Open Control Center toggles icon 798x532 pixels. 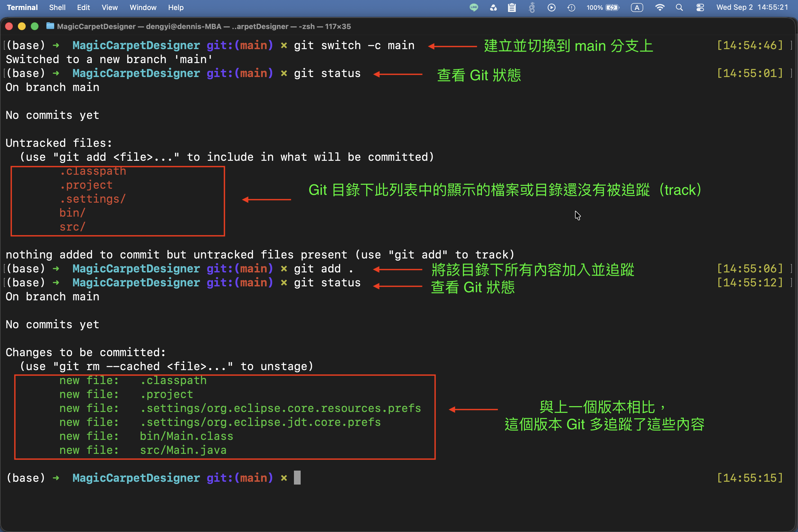click(700, 8)
